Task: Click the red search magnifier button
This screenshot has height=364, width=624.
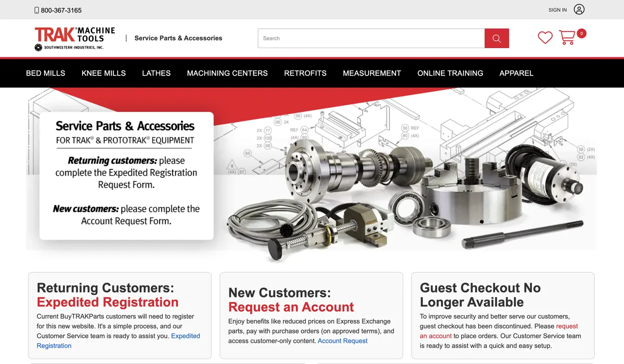Action: [497, 38]
